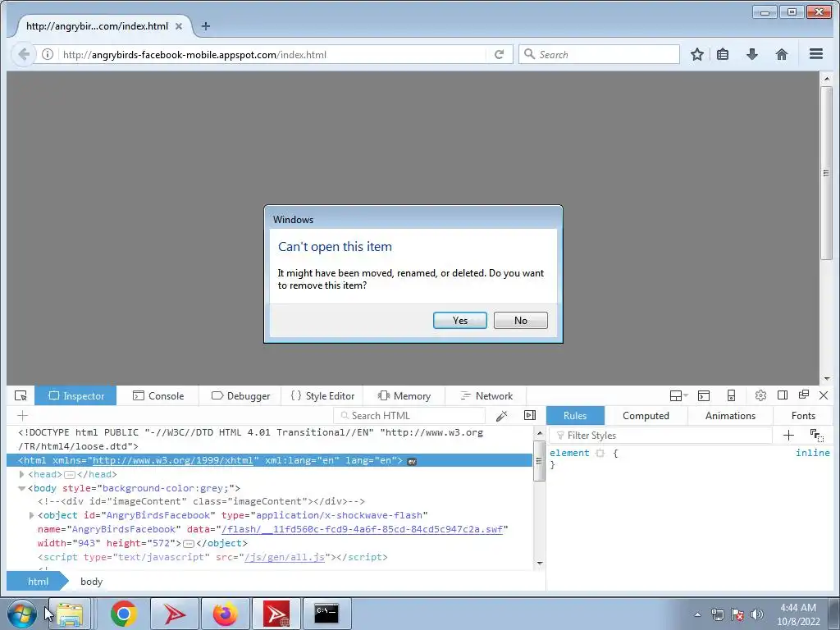Open devtools in separate window
The width and height of the screenshot is (840, 630).
click(x=804, y=395)
